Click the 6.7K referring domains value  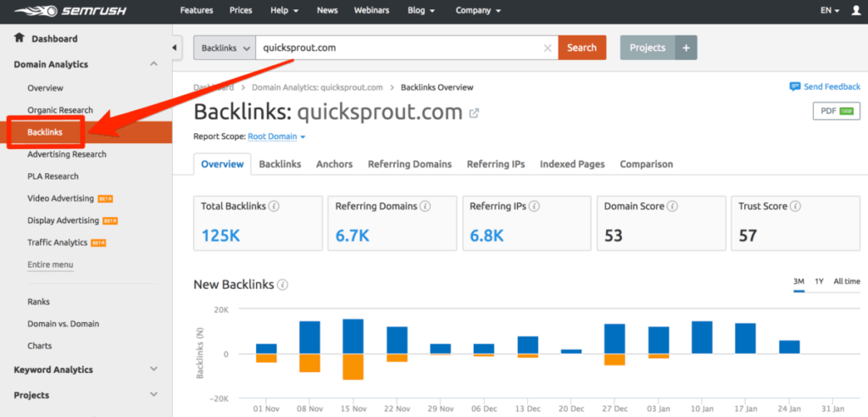pos(352,236)
